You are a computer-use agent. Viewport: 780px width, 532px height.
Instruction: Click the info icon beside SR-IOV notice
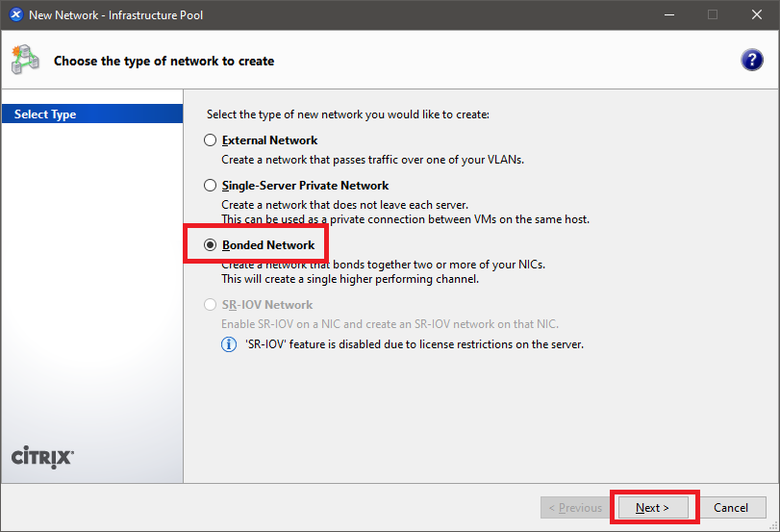click(229, 343)
